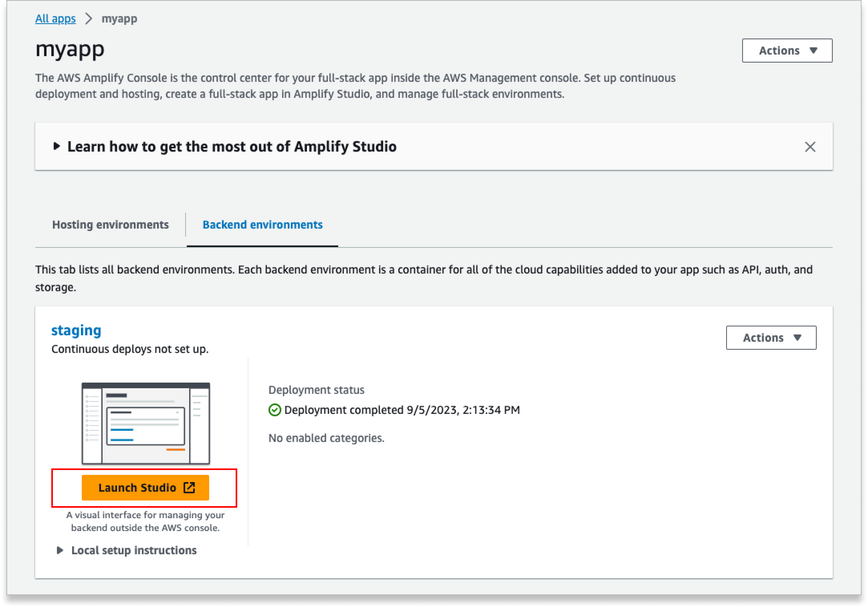
Task: Click the green deployment success checkmark icon
Action: point(275,410)
